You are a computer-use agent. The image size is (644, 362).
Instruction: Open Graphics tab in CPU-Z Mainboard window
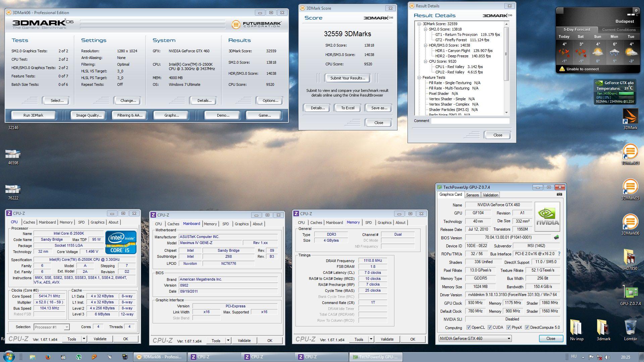(x=241, y=224)
